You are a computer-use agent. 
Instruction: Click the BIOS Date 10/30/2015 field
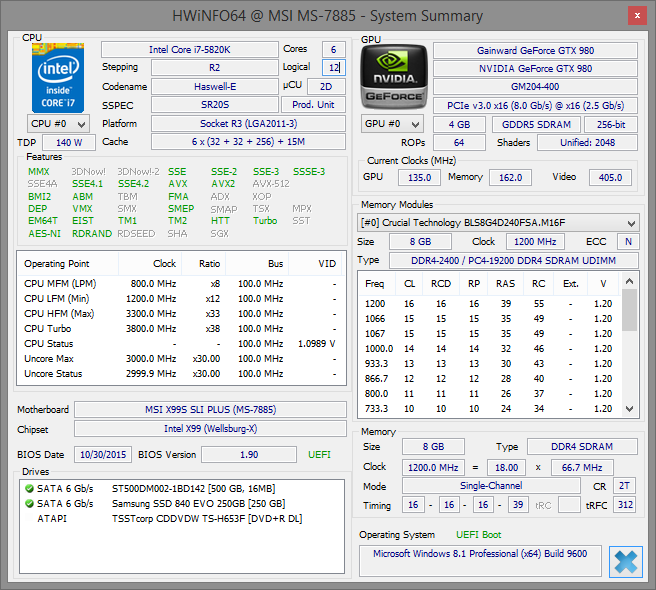click(103, 455)
